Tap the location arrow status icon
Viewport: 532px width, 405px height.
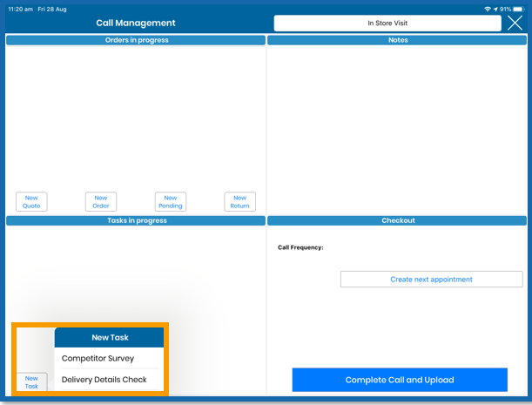(495, 10)
